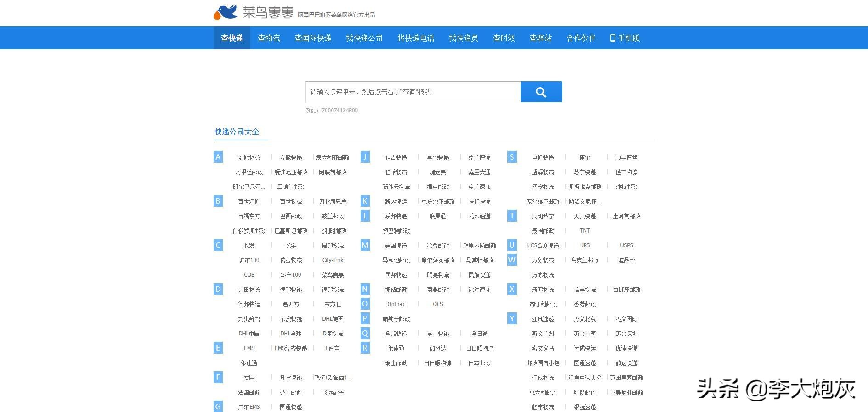Select letter R index badge
The height and width of the screenshot is (412, 868).
point(365,348)
